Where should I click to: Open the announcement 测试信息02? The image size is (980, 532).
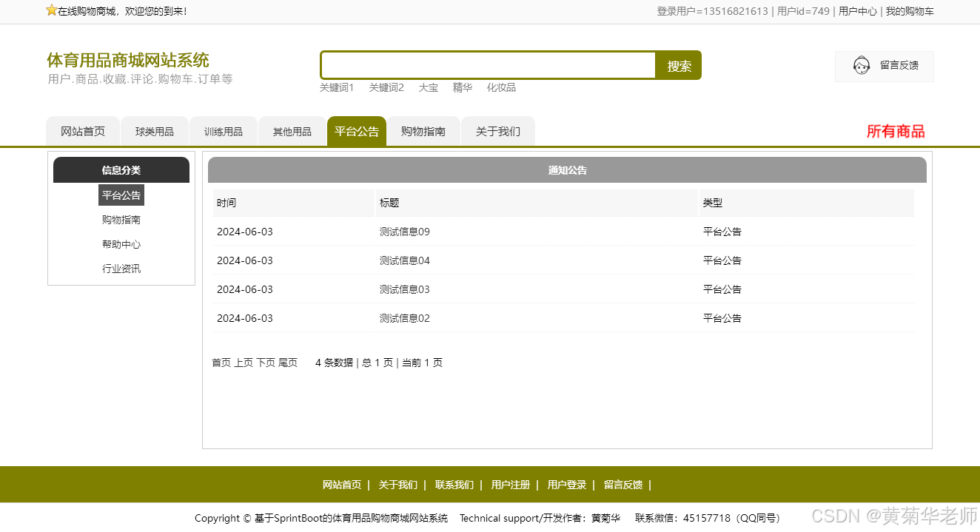pos(405,318)
